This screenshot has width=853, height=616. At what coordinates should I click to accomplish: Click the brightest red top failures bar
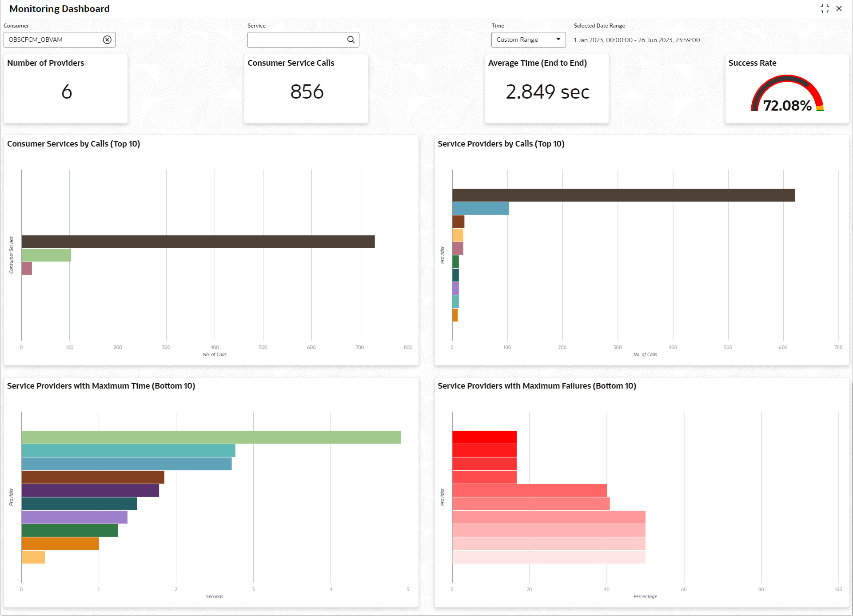tap(484, 437)
